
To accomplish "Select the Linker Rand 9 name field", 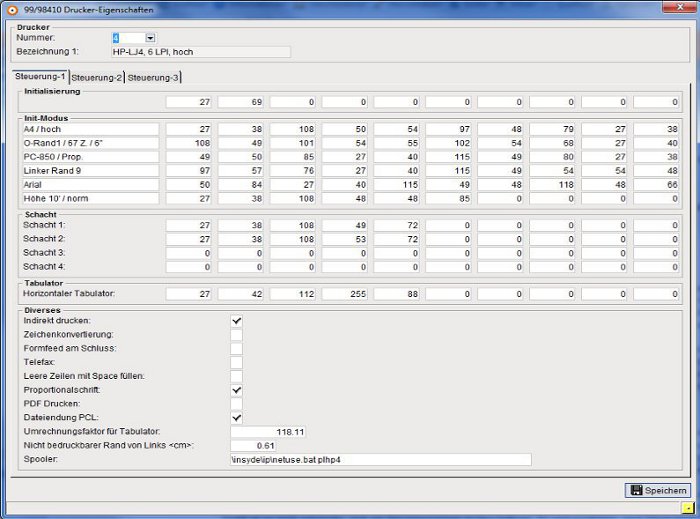I will 91,171.
